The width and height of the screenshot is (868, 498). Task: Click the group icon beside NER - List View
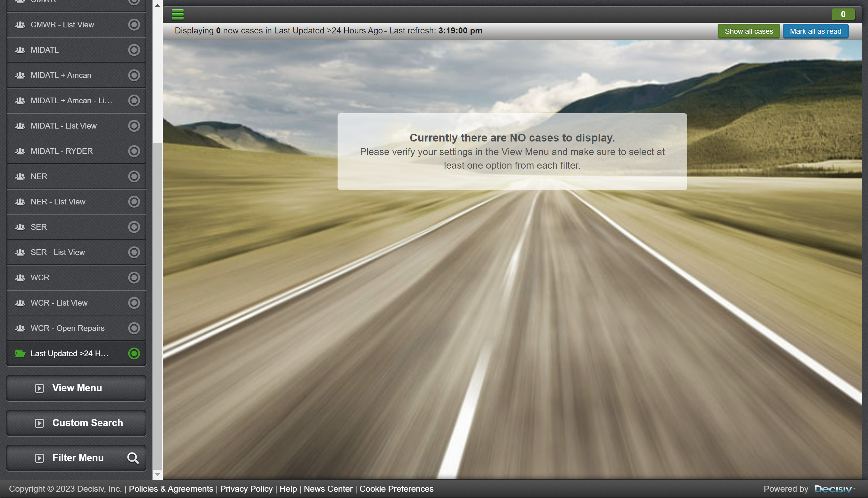[20, 202]
